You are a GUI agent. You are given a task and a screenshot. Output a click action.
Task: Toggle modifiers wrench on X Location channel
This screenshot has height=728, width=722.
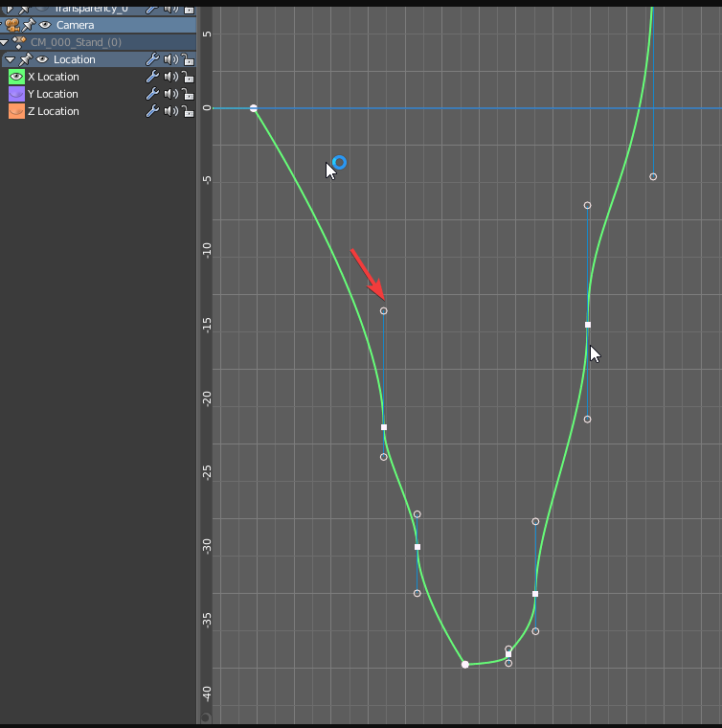pos(152,77)
